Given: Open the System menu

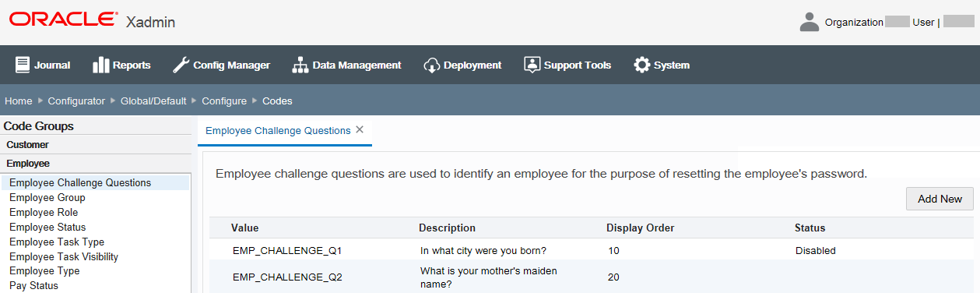Looking at the screenshot, I should [x=662, y=65].
